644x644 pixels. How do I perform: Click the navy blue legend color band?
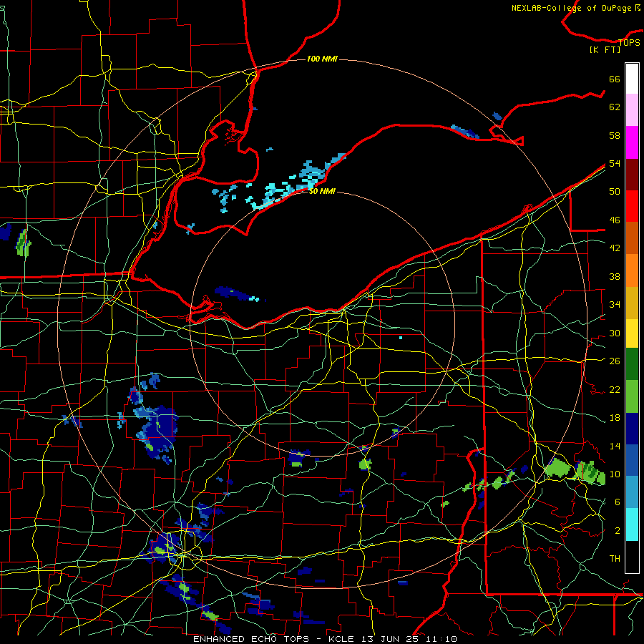[632, 429]
